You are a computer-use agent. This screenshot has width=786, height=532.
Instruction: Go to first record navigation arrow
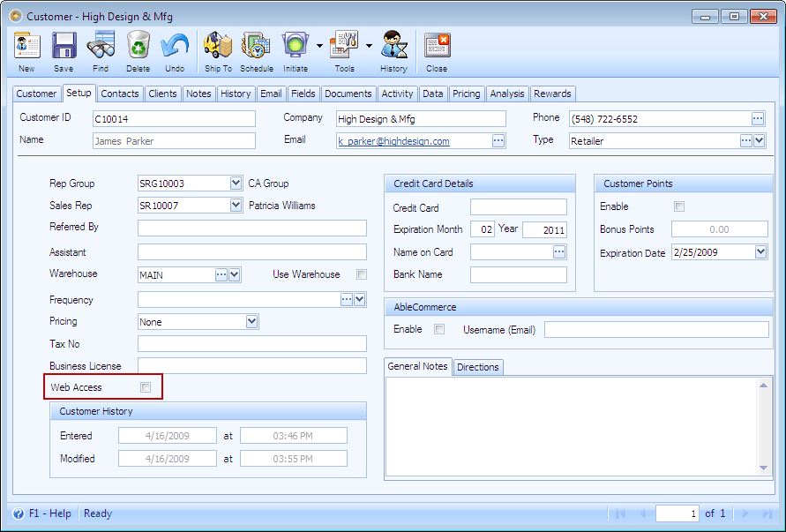coord(620,513)
